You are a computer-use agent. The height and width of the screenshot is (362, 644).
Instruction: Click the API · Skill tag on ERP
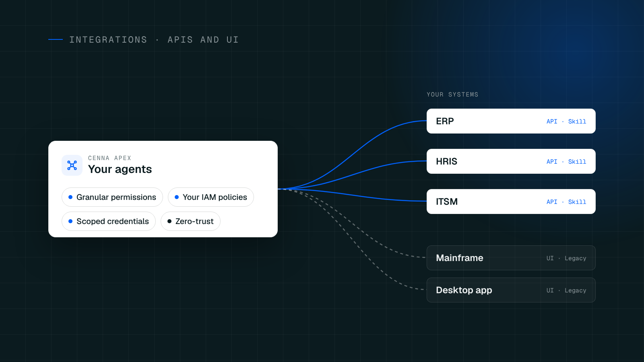566,121
